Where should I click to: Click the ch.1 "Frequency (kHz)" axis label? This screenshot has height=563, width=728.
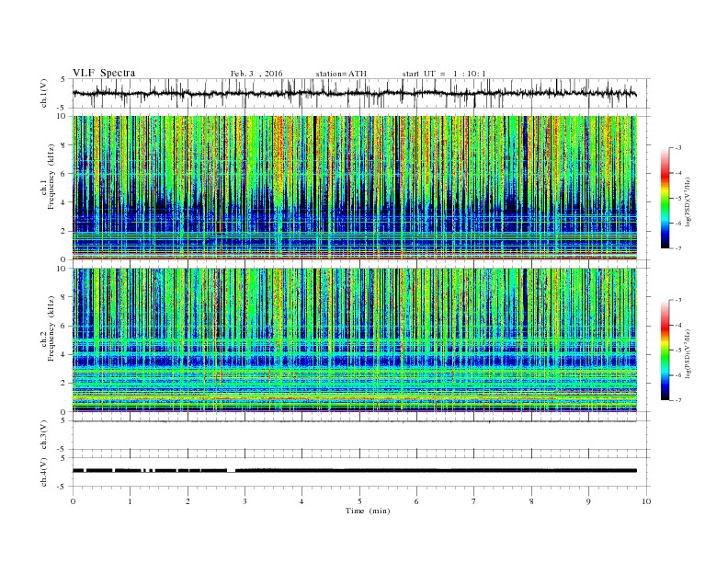click(x=51, y=177)
